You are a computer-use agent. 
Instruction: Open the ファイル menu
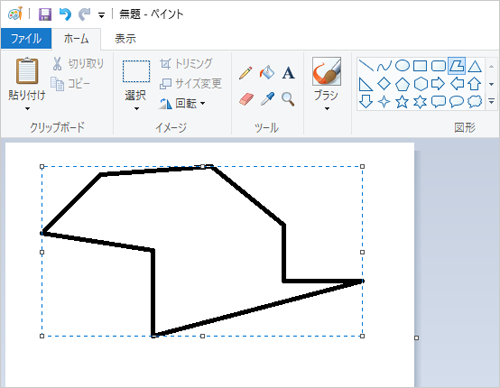click(26, 39)
